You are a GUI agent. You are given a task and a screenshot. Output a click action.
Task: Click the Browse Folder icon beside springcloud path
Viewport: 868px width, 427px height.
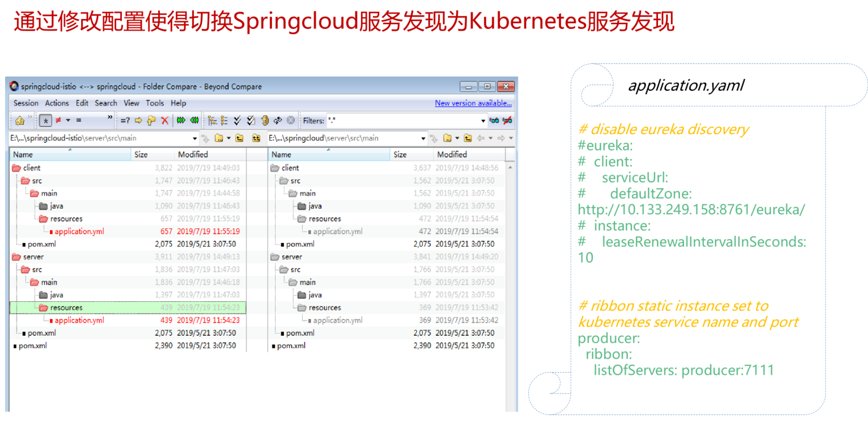click(x=448, y=138)
